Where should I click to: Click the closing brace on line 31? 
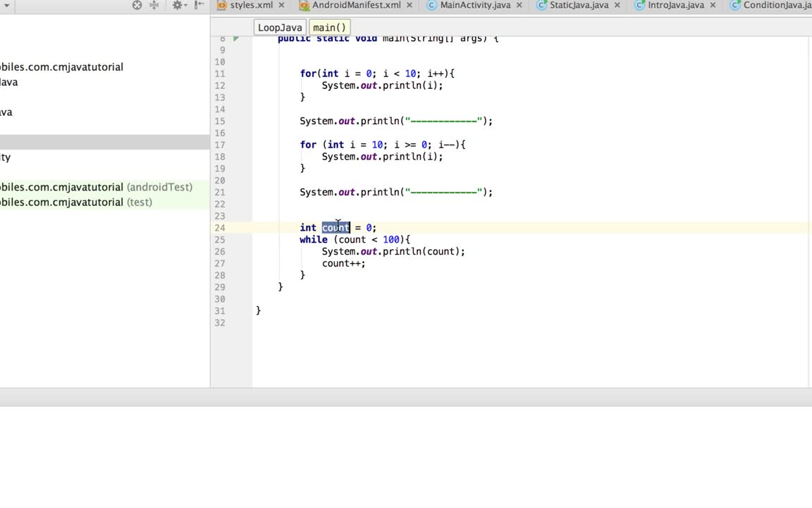pyautogui.click(x=259, y=310)
